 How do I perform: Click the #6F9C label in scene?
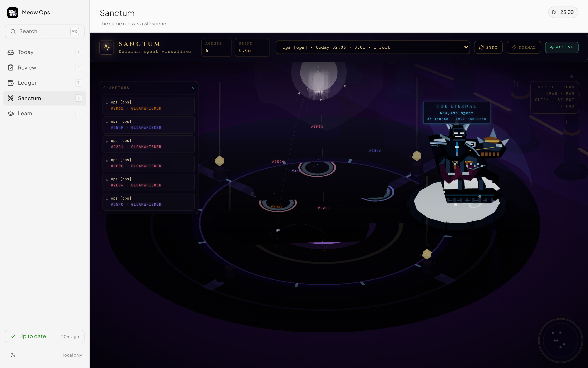point(317,127)
